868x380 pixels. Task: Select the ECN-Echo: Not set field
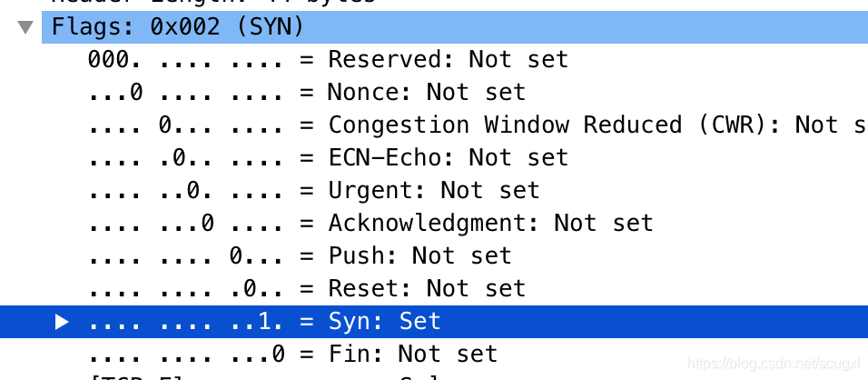pyautogui.click(x=329, y=157)
